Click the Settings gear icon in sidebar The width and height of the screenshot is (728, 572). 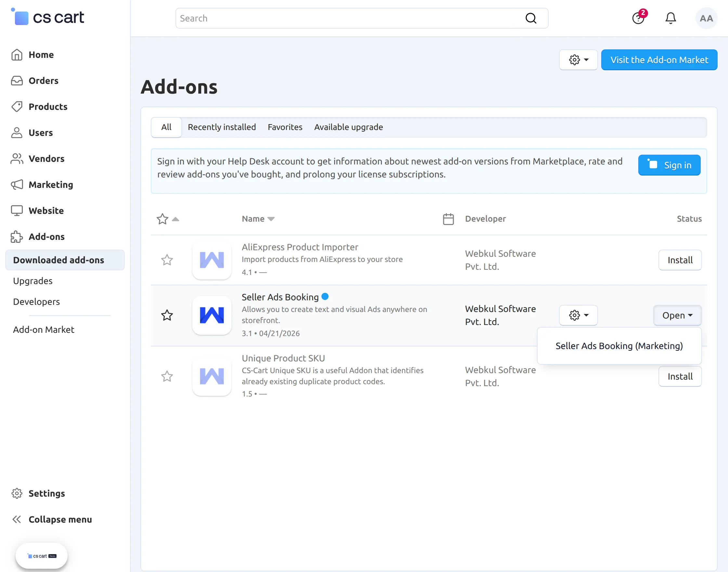(x=17, y=493)
